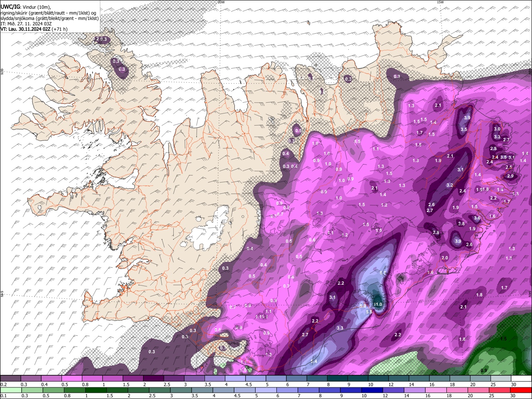
Task: Click the '15W' longitude label
Action: click(440, 2)
